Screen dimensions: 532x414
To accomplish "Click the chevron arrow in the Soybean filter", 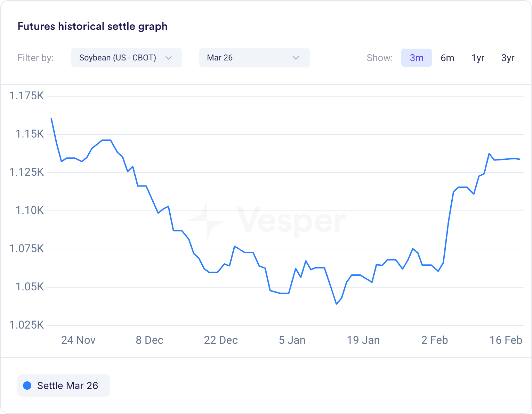I will [169, 58].
